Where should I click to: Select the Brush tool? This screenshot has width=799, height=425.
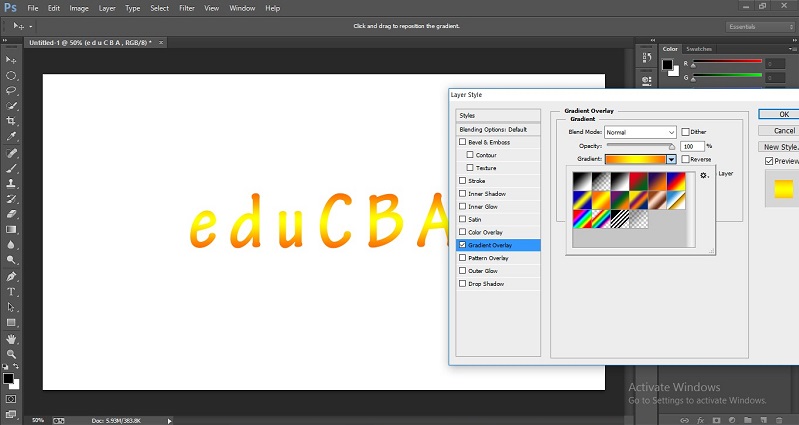[11, 168]
